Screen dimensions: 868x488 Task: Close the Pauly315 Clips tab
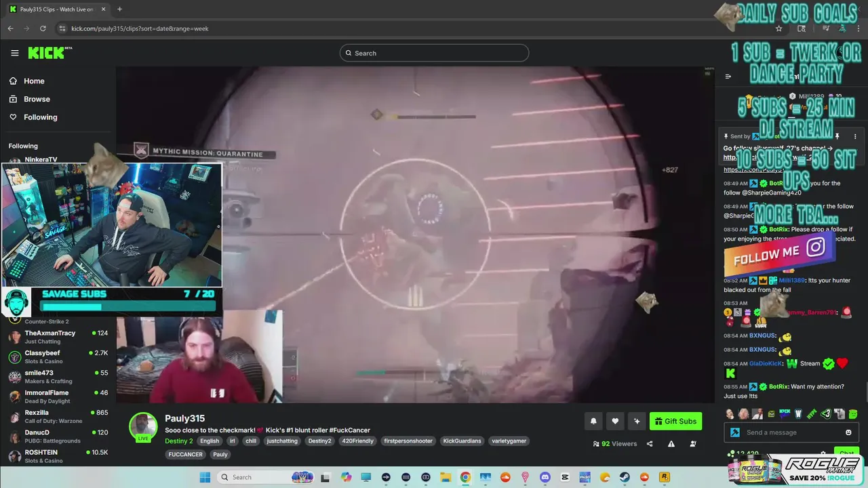tap(103, 9)
